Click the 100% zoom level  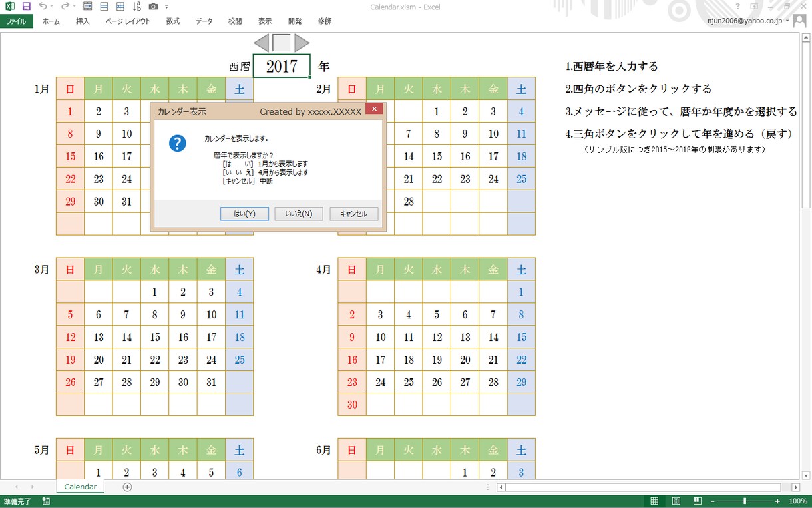click(797, 501)
